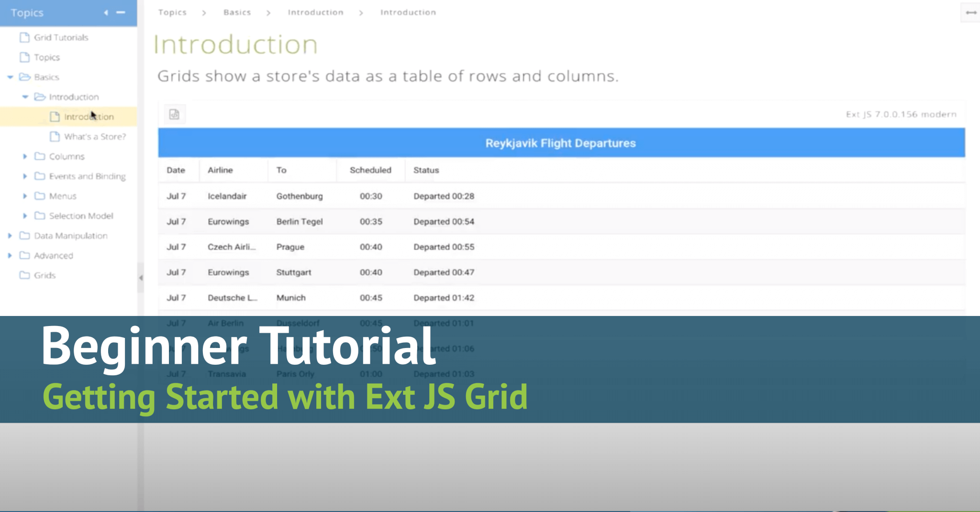Open the source code view icon
Screen dimensions: 980x512
click(x=174, y=114)
